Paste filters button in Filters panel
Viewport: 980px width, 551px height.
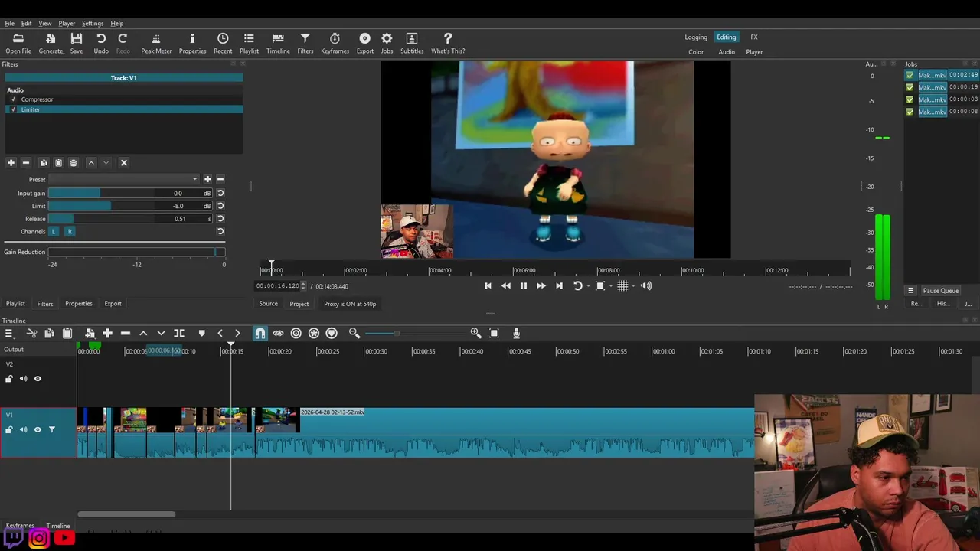pyautogui.click(x=58, y=163)
